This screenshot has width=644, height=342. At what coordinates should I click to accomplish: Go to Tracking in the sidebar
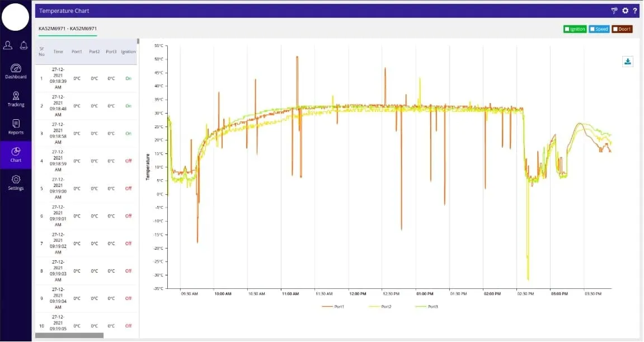pos(16,99)
